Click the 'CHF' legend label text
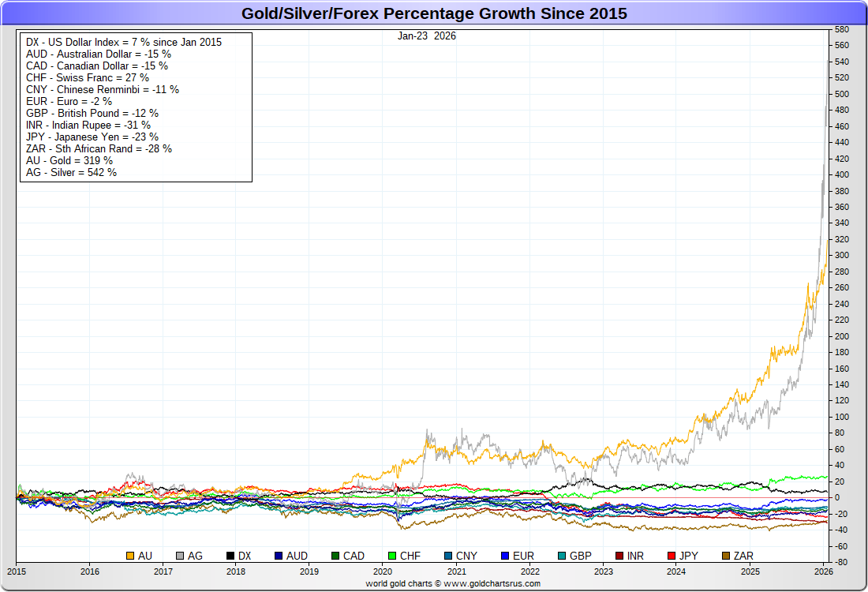The image size is (868, 592). tap(410, 556)
